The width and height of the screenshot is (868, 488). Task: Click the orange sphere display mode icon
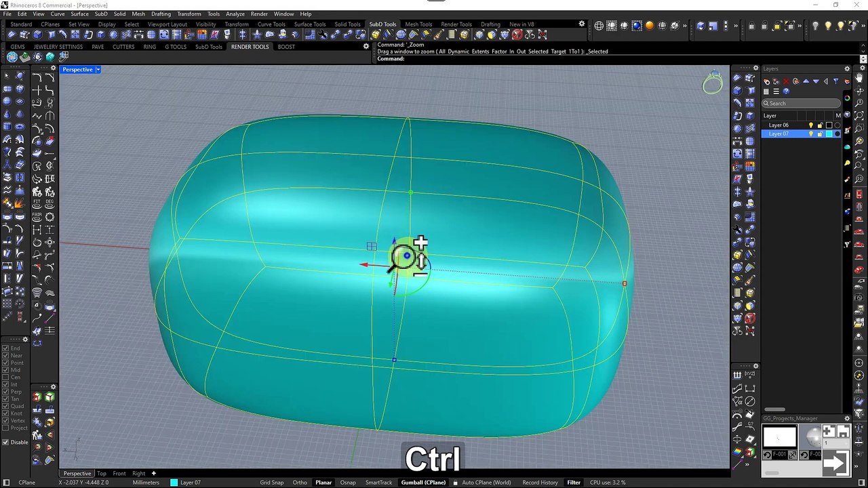click(650, 26)
